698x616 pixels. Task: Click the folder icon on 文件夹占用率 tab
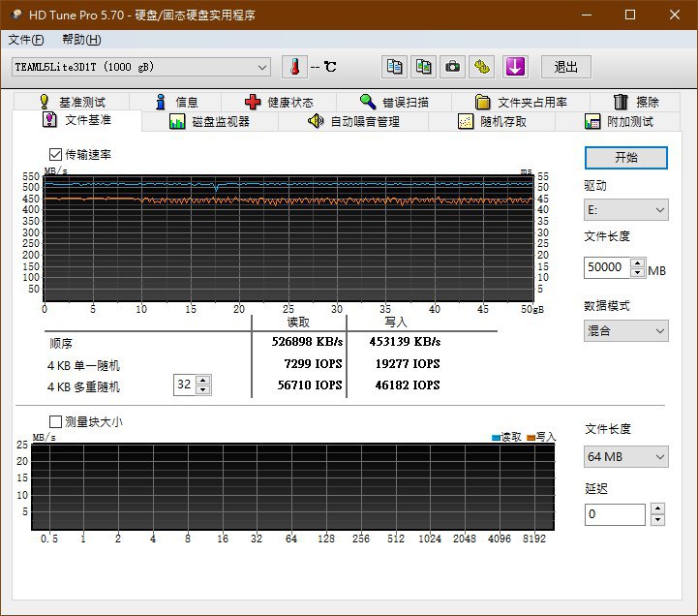[482, 102]
